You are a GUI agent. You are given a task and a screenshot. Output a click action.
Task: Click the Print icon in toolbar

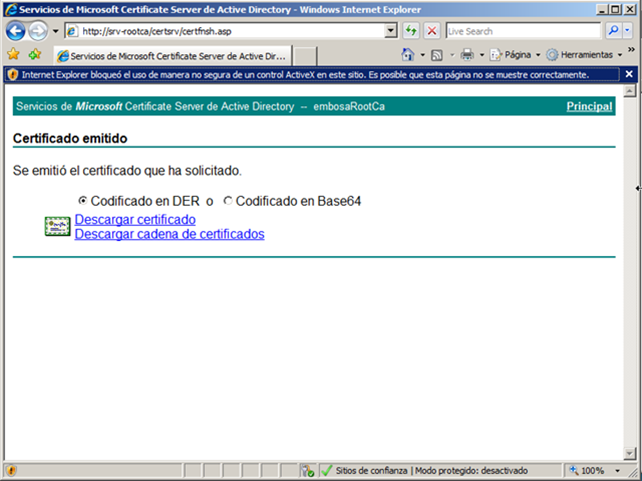(467, 54)
